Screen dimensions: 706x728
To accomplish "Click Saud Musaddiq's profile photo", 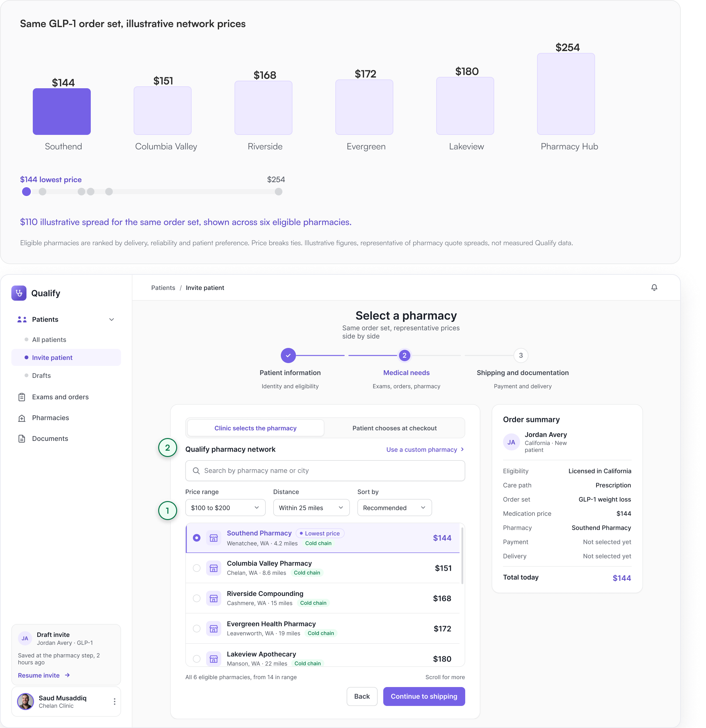I will point(26,701).
